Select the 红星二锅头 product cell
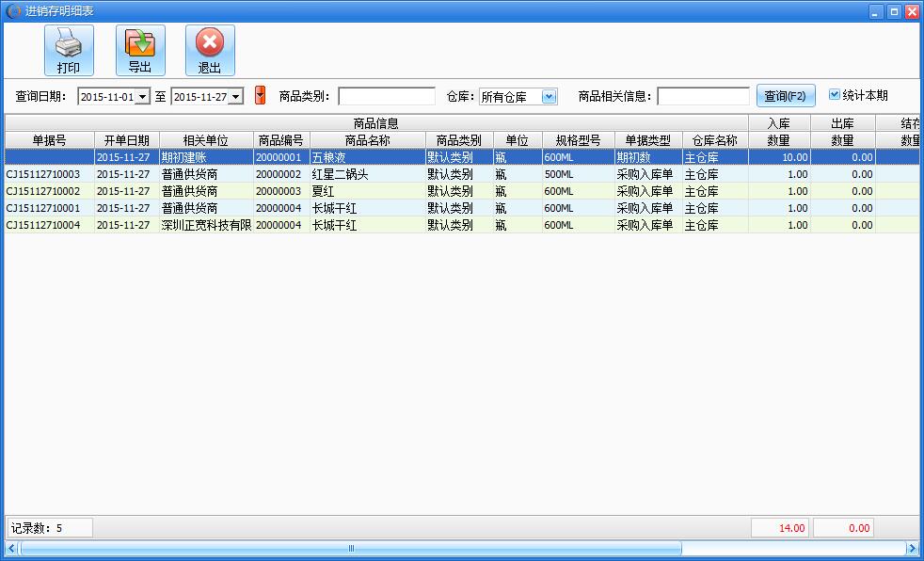Viewport: 924px width, 561px height. [368, 174]
